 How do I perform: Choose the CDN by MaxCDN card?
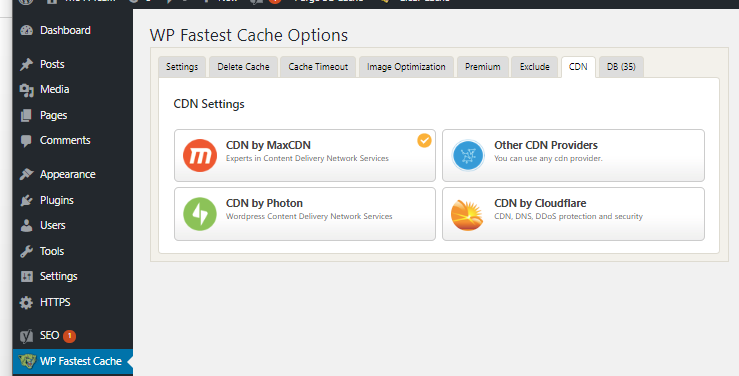305,155
